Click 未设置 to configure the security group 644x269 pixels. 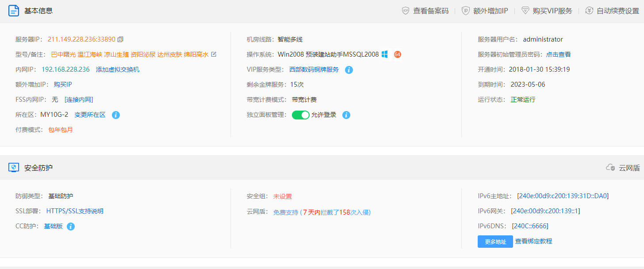pyautogui.click(x=284, y=196)
